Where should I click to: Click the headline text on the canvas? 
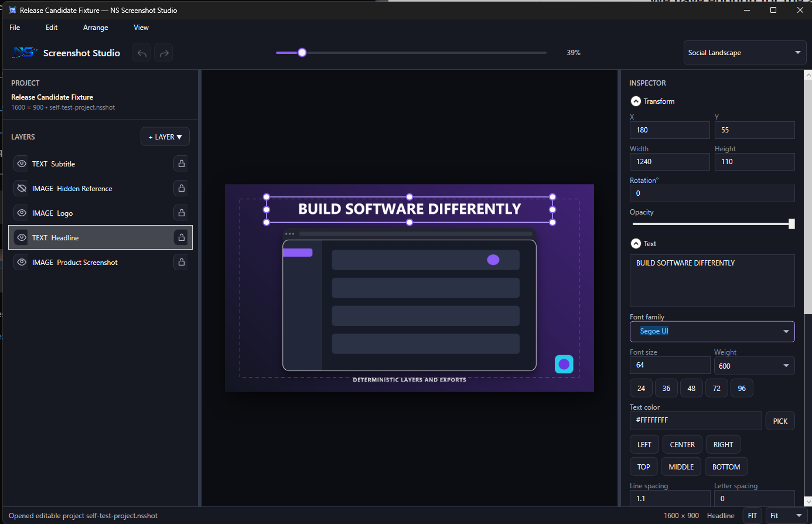(410, 209)
